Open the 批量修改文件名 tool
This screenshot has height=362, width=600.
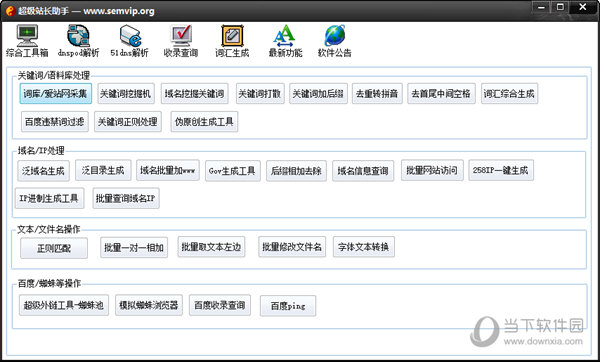292,247
